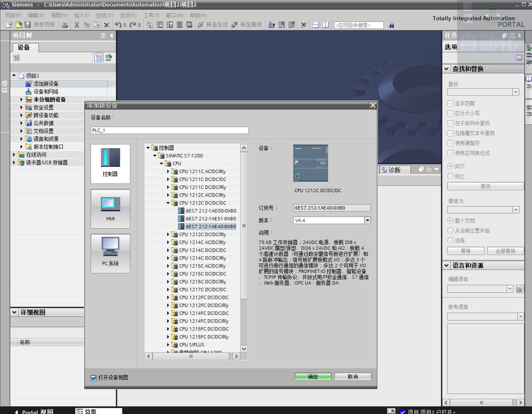This screenshot has width=532, height=414.
Task: Click the Compile toolbar icon
Action: point(150,25)
